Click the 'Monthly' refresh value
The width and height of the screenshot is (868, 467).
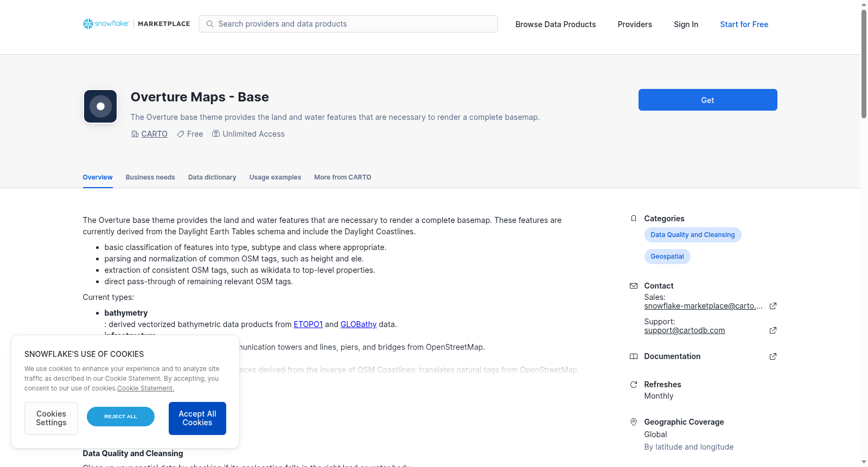(x=659, y=396)
